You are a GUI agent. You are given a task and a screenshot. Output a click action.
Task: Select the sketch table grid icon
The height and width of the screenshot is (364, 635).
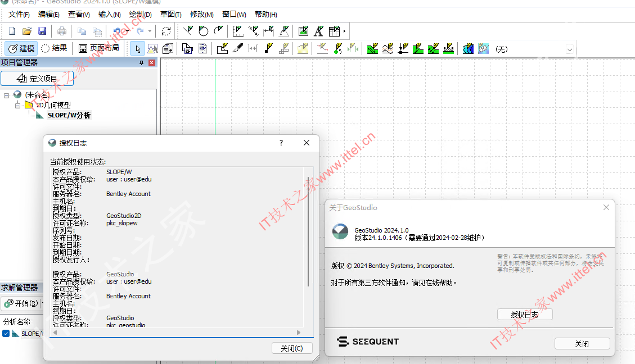click(x=335, y=31)
